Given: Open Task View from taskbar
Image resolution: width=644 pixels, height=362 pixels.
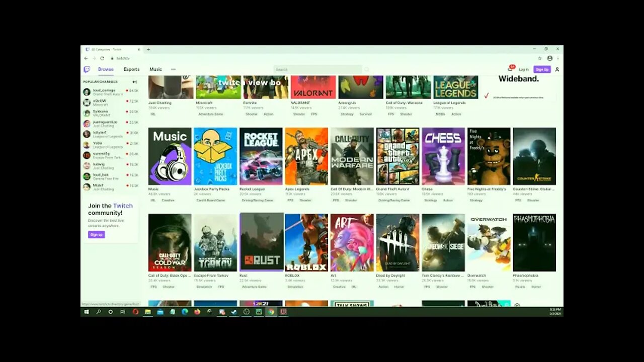Looking at the screenshot, I should tap(123, 312).
